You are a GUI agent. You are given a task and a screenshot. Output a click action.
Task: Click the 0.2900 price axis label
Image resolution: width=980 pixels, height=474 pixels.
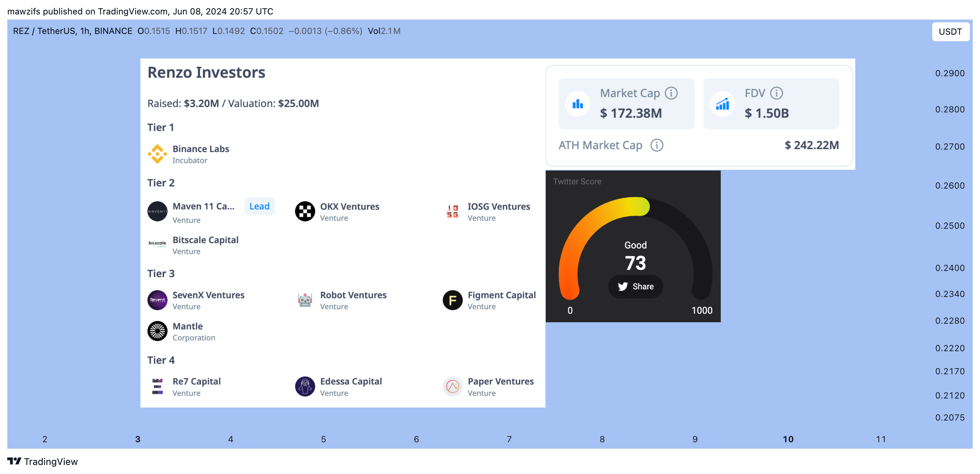coord(950,73)
